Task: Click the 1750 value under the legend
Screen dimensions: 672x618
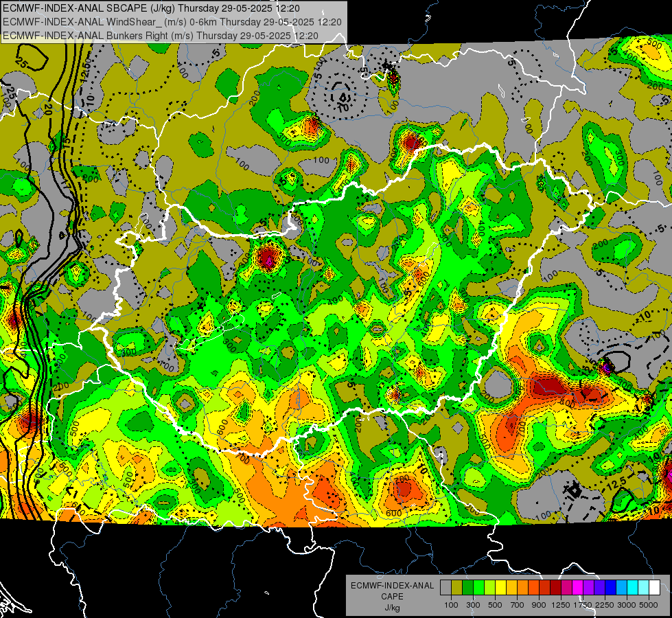Action: 583,605
